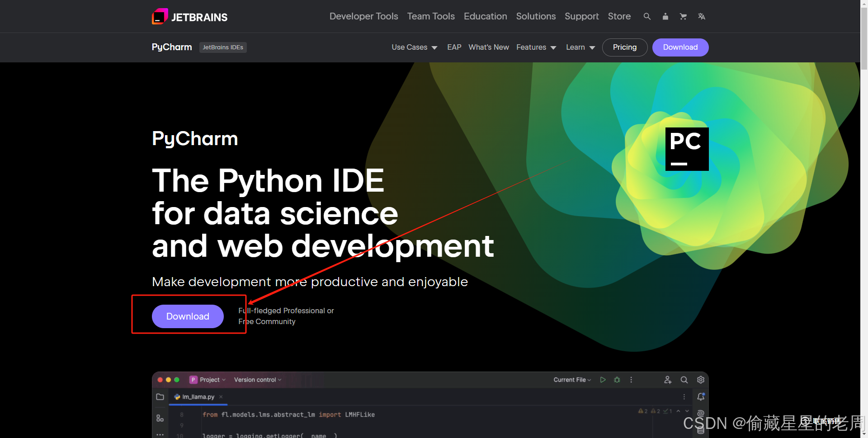Jump to previous highlighted error arrow
The width and height of the screenshot is (868, 438).
tap(678, 411)
